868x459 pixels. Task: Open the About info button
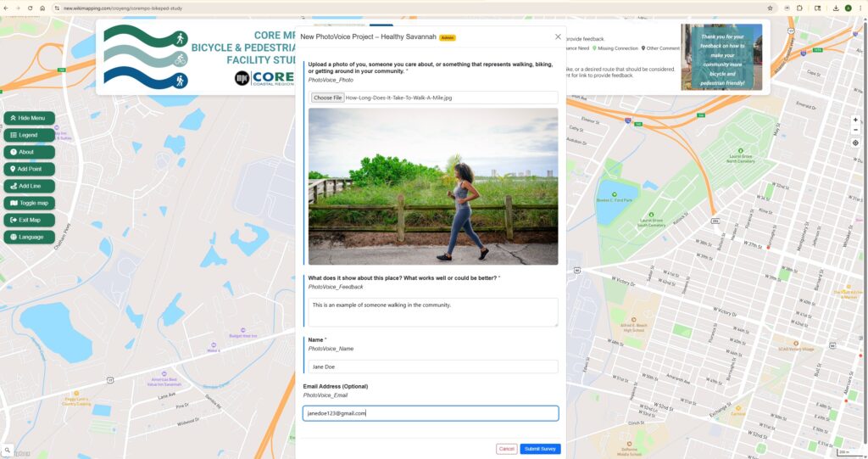[x=29, y=152]
